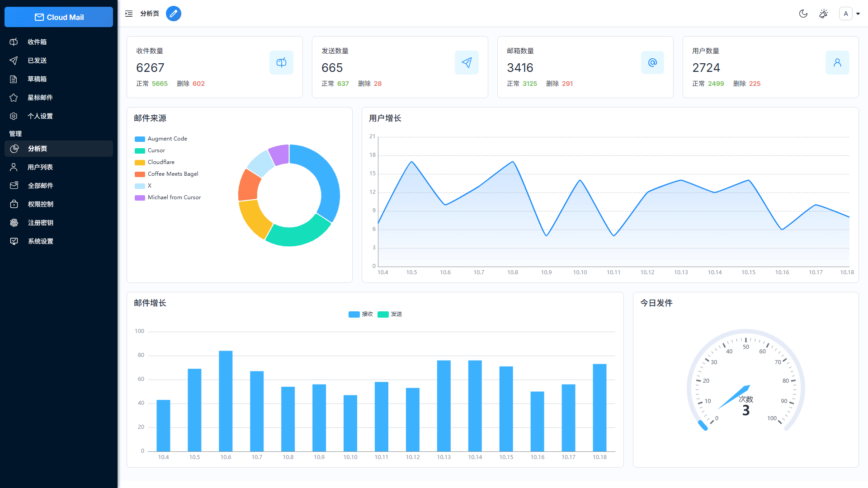Collapse the sidebar with the menu toggle

point(128,14)
